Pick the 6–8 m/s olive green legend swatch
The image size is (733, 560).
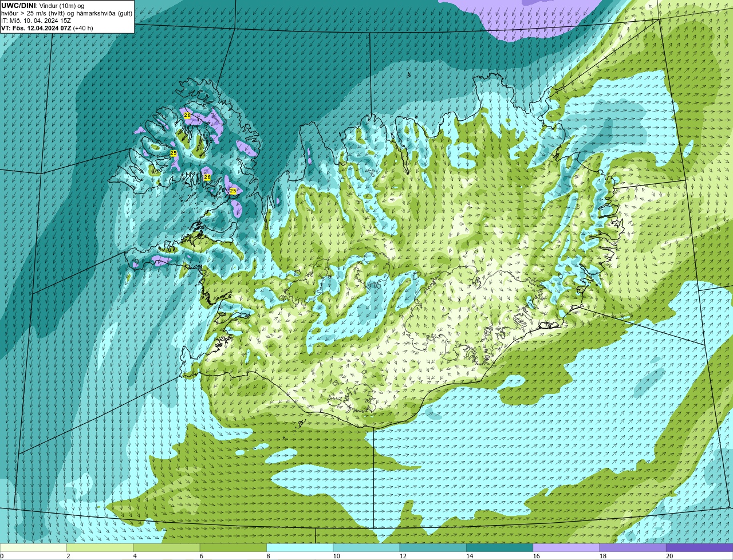(233, 548)
